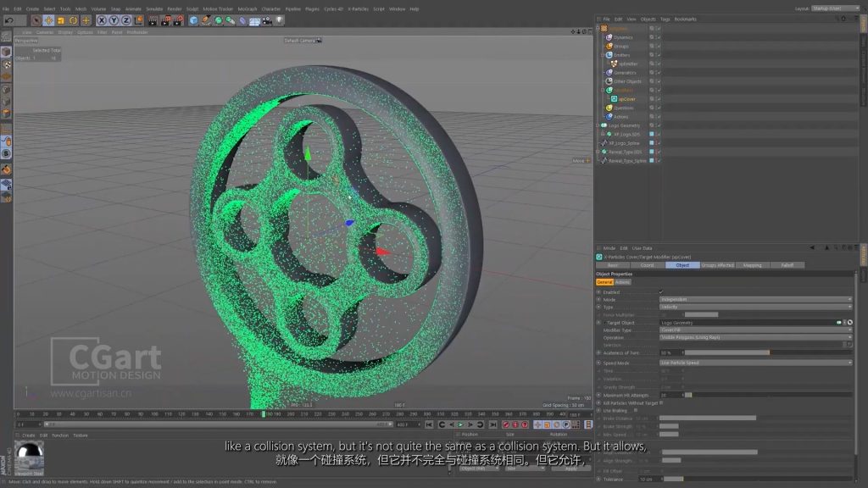Toggle Z axis lock button
This screenshot has width=868, height=488.
pos(125,20)
